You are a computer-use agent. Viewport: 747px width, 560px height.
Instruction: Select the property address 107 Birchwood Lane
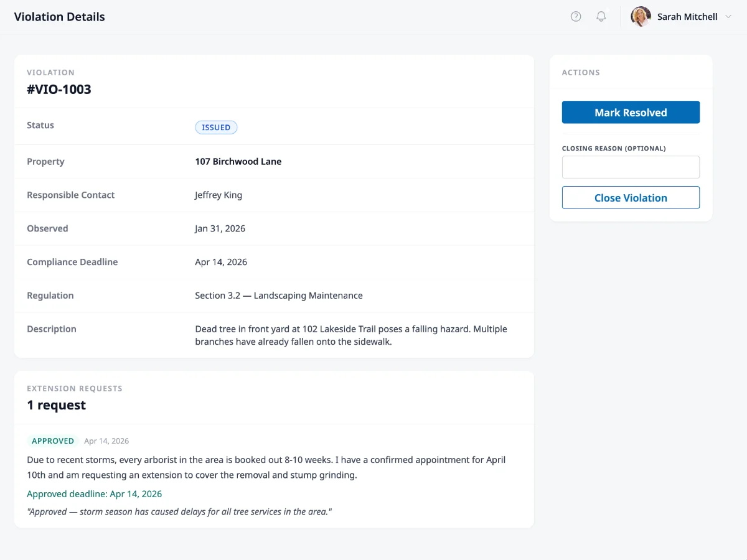point(238,161)
